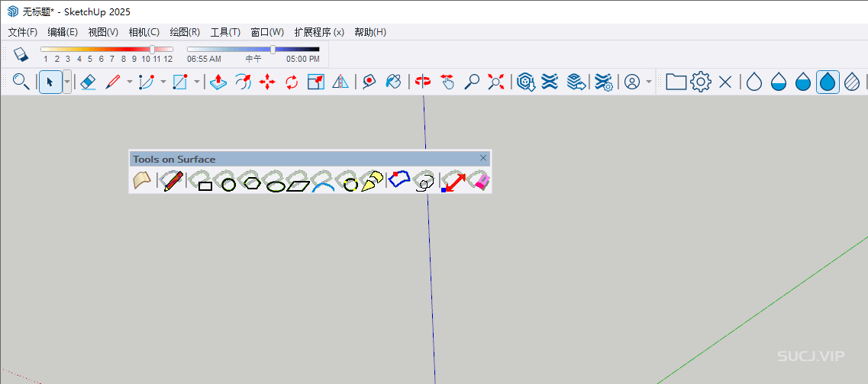Pick the Flip mirror tool
This screenshot has width=868, height=384.
click(x=340, y=82)
